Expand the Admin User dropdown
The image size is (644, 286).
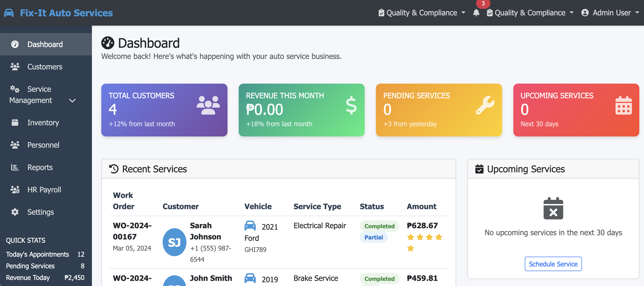[637, 13]
